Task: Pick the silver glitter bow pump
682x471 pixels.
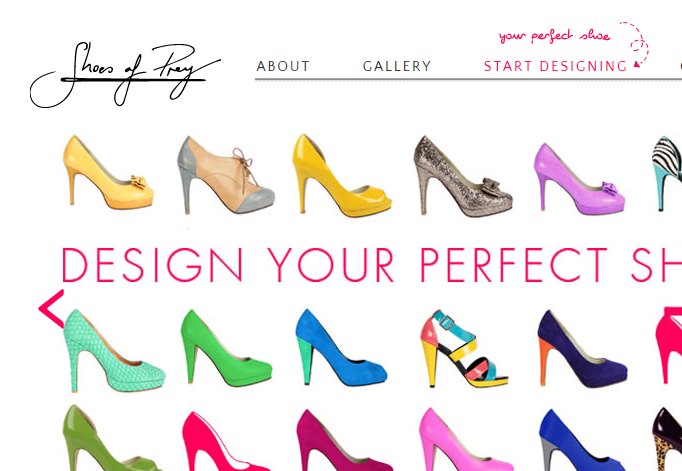Action: click(x=463, y=176)
